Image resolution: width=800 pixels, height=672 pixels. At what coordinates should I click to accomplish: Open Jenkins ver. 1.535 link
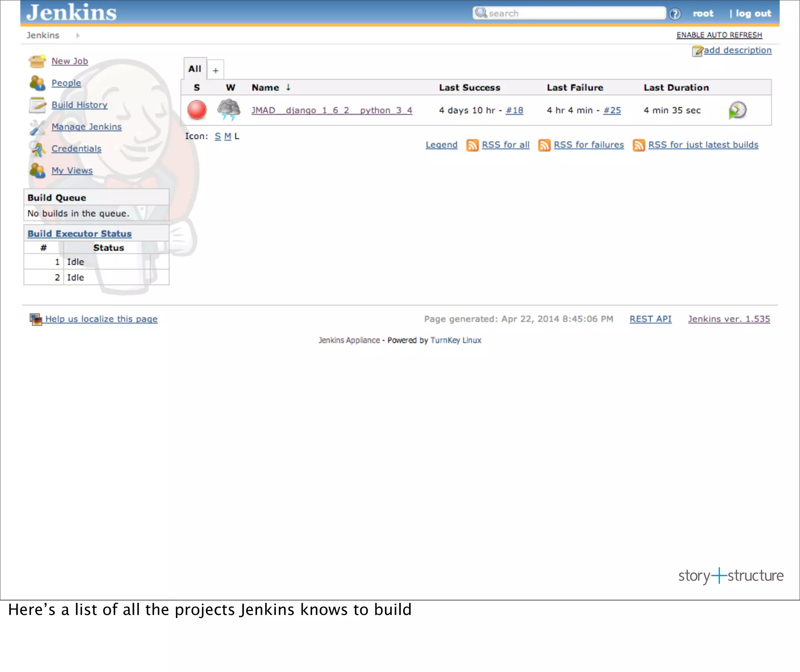tap(729, 319)
